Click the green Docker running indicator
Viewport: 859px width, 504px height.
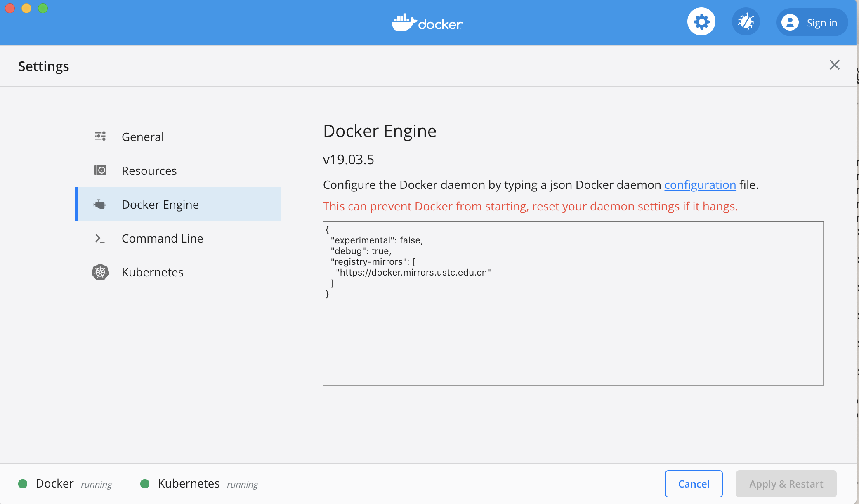(23, 483)
